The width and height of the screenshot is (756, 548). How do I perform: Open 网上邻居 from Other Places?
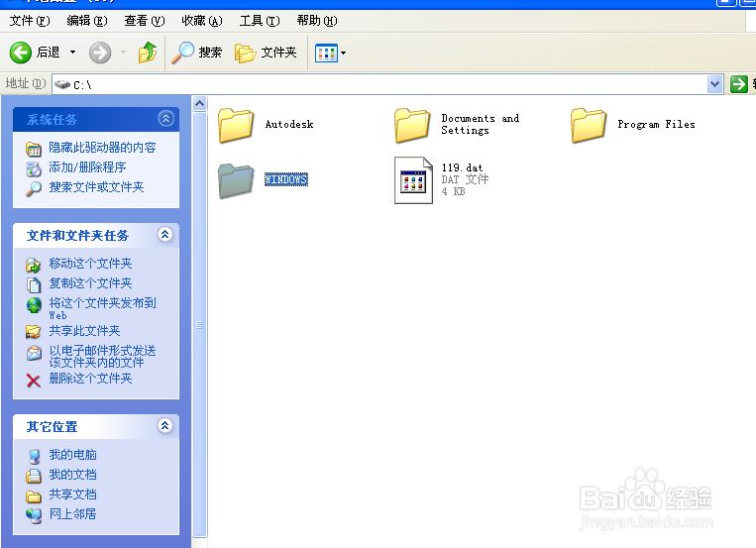click(72, 514)
